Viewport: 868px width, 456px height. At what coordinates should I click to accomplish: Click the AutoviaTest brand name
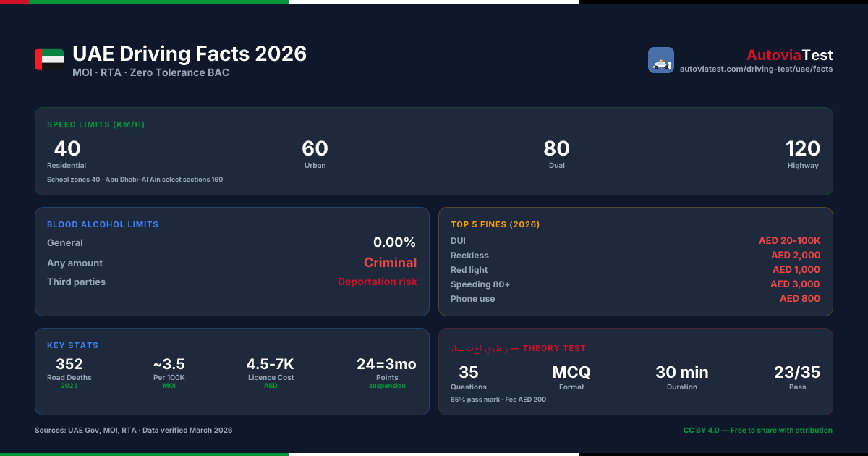790,55
